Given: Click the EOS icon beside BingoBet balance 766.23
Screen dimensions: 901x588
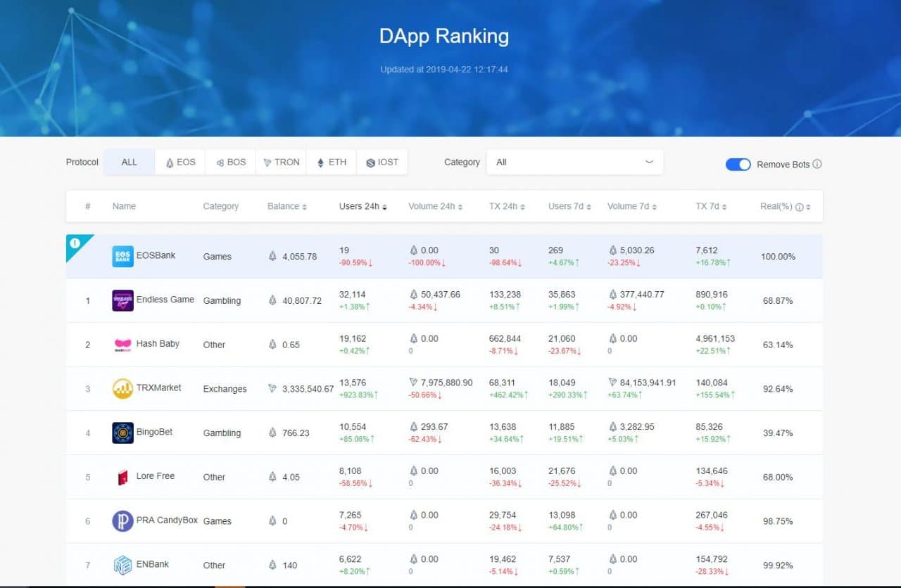Looking at the screenshot, I should (x=272, y=433).
